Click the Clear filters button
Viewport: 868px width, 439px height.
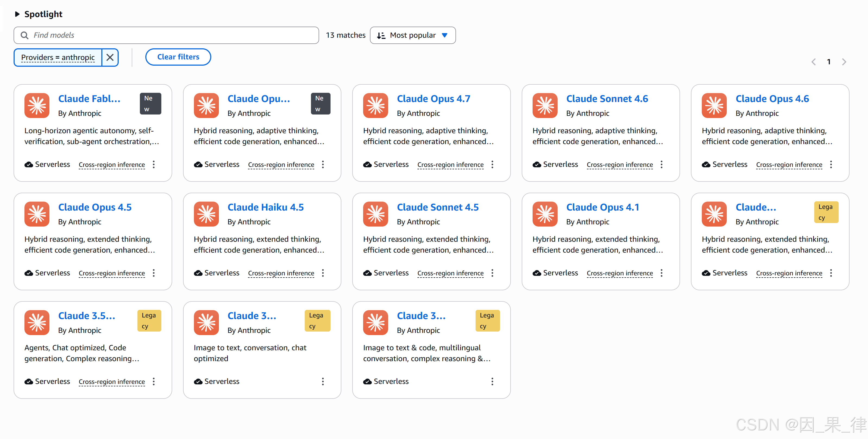(178, 57)
